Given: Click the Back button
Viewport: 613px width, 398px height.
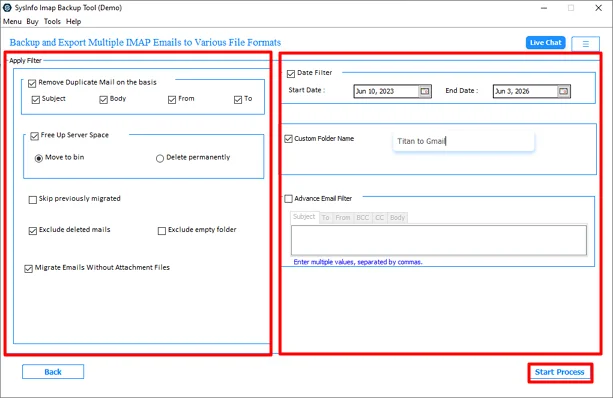Looking at the screenshot, I should 53,372.
